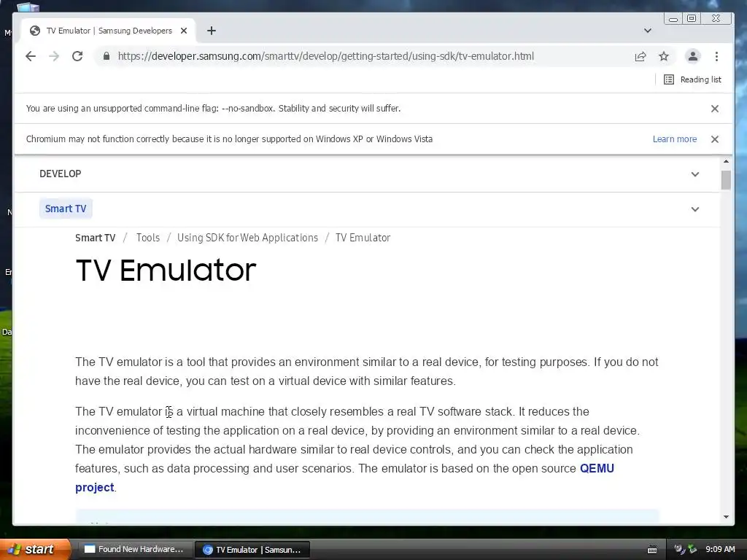Click the page scrollbar down arrow
This screenshot has height=560, width=747.
pos(726,517)
